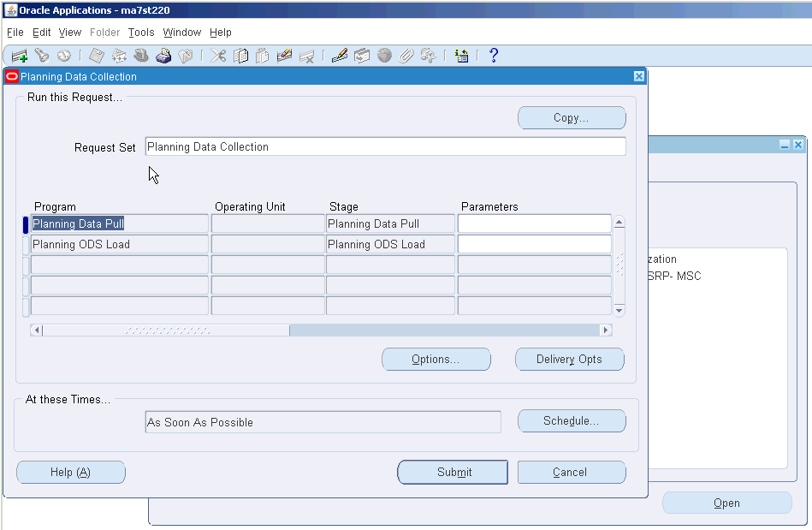Image resolution: width=812 pixels, height=530 pixels.
Task: Click the Schedule... button
Action: 572,420
